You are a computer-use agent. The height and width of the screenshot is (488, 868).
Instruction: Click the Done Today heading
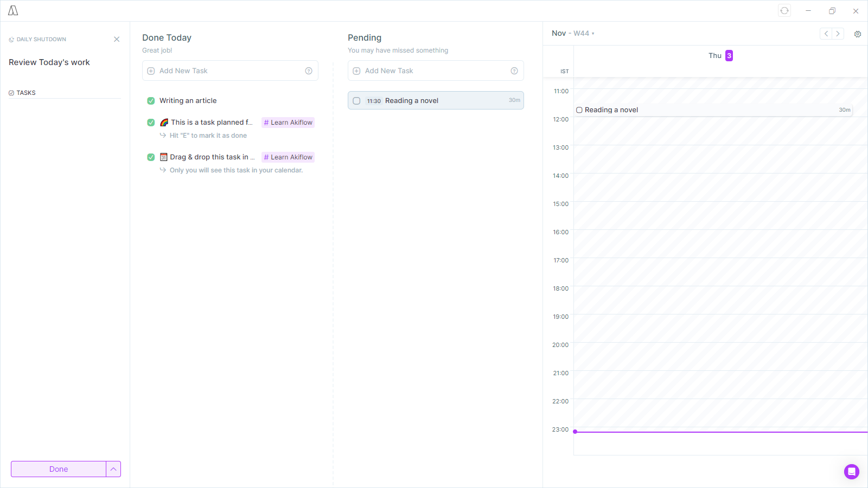click(x=167, y=38)
